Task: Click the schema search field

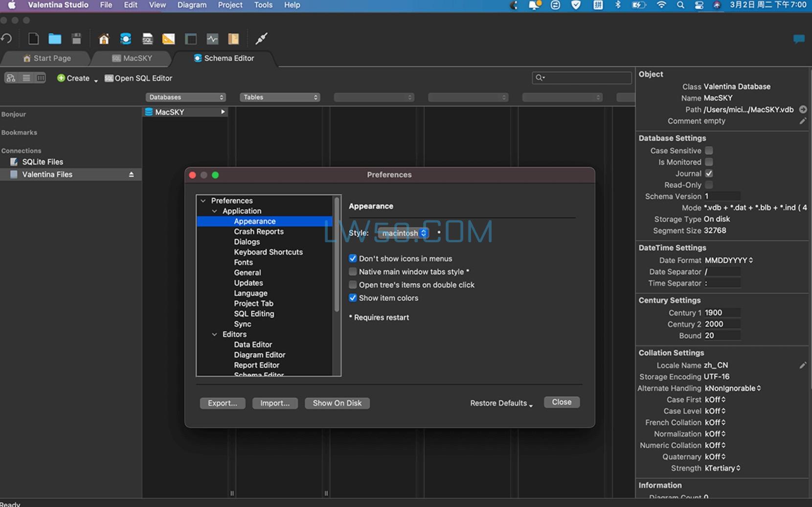Action: click(x=582, y=78)
